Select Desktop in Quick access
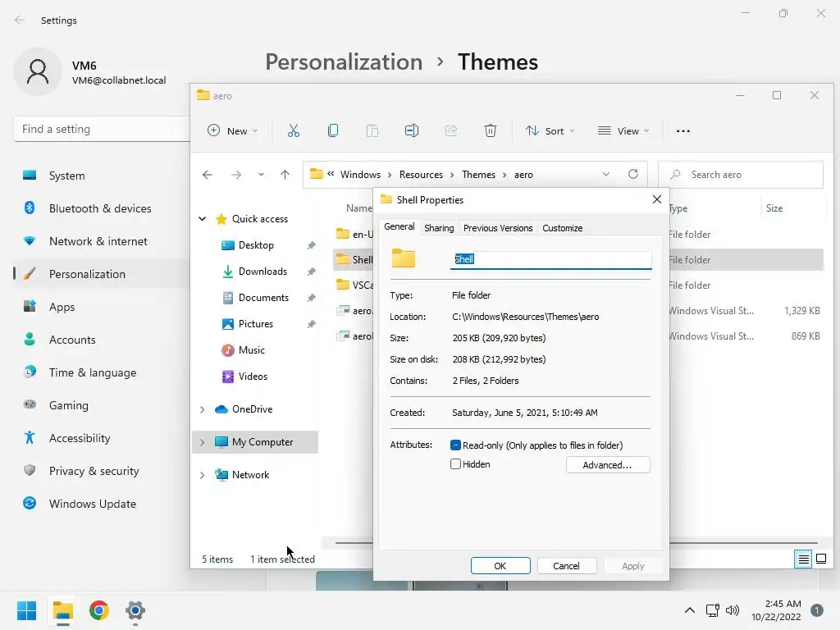 [256, 245]
